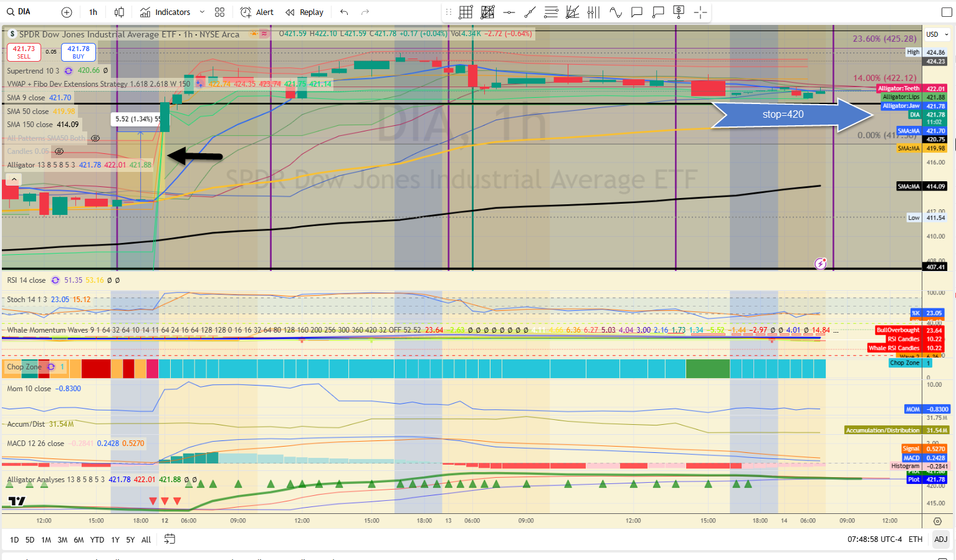Click the Chop Zone refresh status icon
Viewport: 956px width, 560px height.
pyautogui.click(x=51, y=367)
